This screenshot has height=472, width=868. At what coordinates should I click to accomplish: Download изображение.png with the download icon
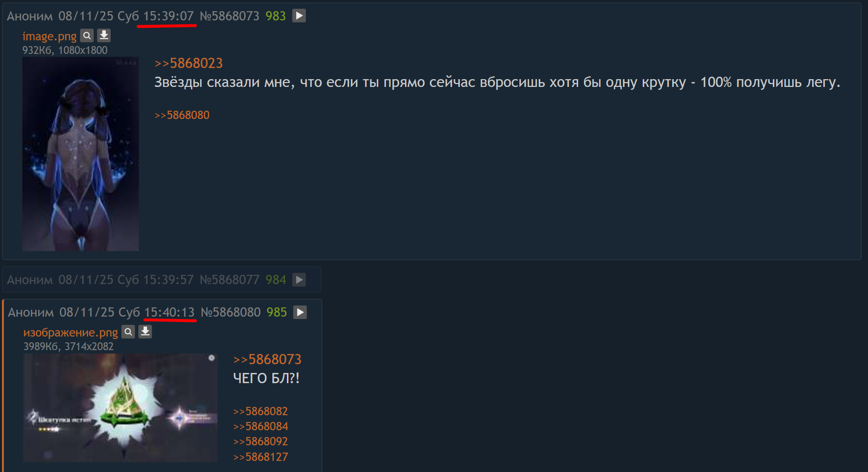(x=145, y=332)
